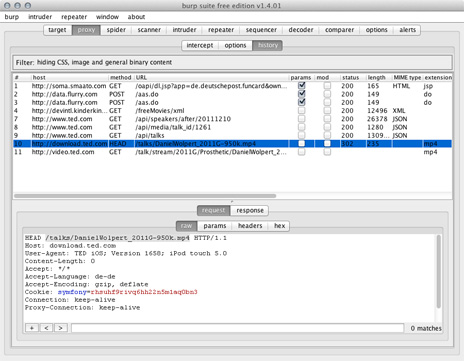Screen dimensions: 464x361
Task: Show the response view
Action: (250, 210)
